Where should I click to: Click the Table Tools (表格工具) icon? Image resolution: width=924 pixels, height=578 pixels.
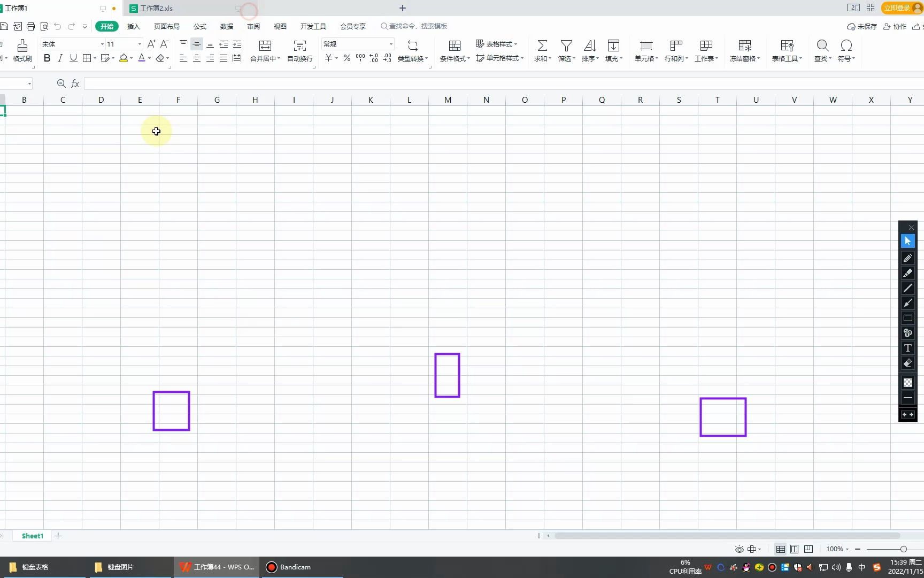click(787, 46)
